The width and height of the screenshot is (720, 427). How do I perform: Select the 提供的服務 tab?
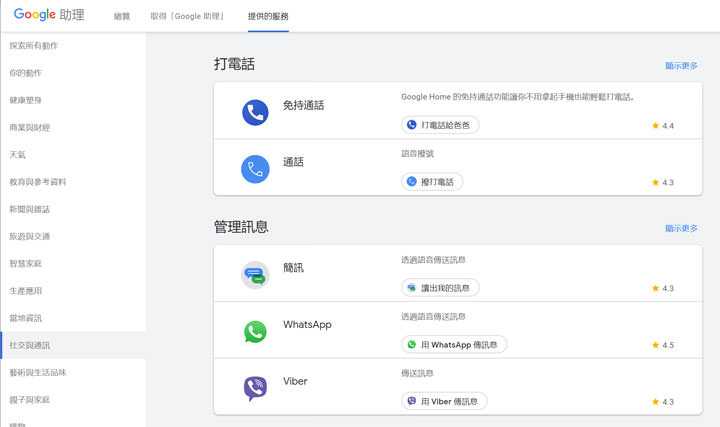click(268, 16)
